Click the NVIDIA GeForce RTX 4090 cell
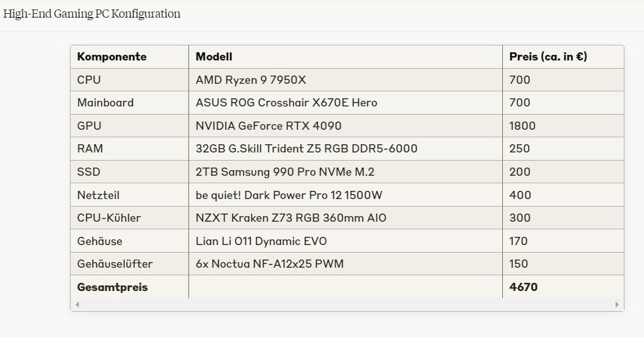644x337 pixels. tap(345, 125)
